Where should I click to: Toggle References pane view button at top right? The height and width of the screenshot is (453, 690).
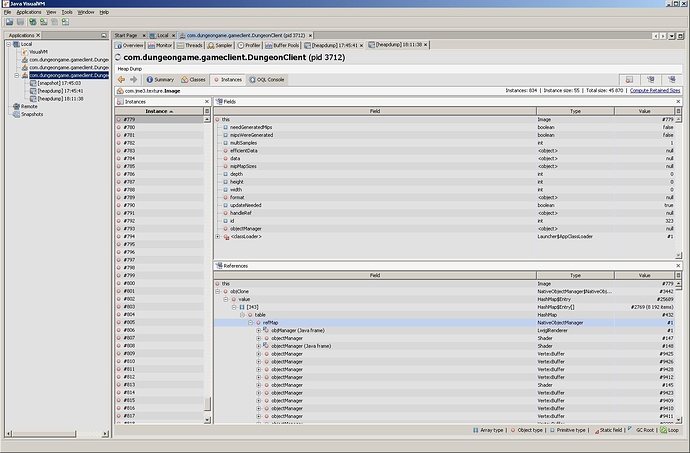coord(672,79)
